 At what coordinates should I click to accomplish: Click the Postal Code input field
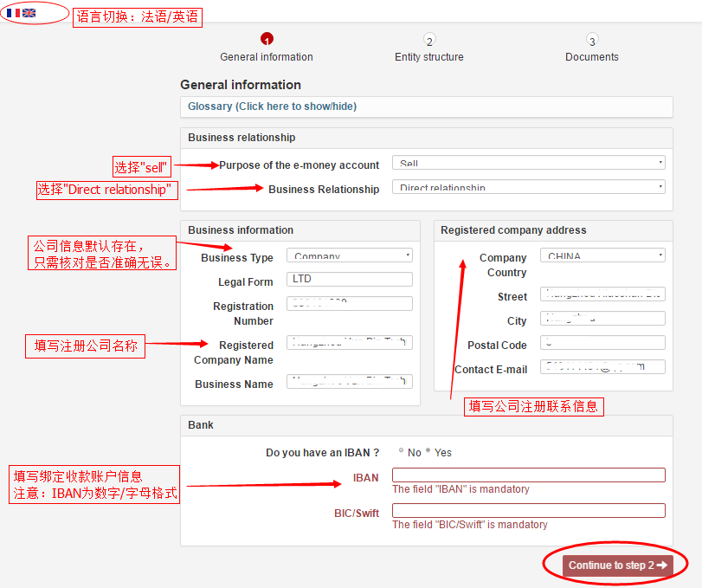pos(602,342)
